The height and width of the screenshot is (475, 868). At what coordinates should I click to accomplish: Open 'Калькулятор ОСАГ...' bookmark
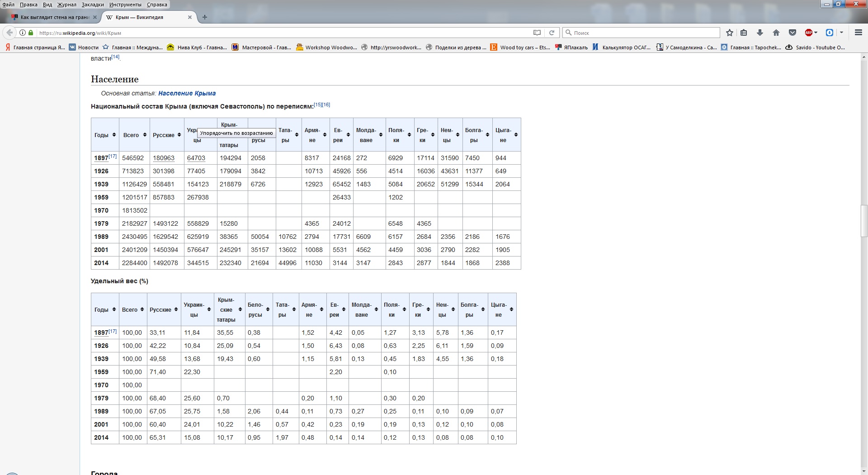(622, 47)
